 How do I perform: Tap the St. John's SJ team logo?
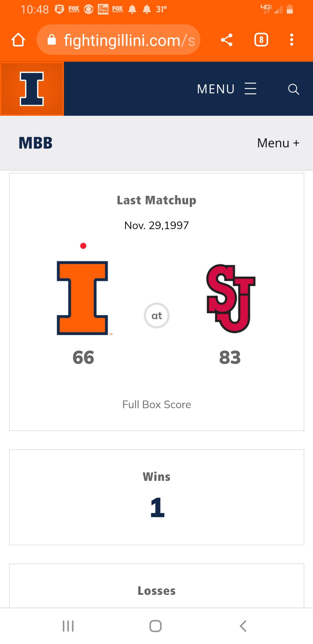point(230,298)
